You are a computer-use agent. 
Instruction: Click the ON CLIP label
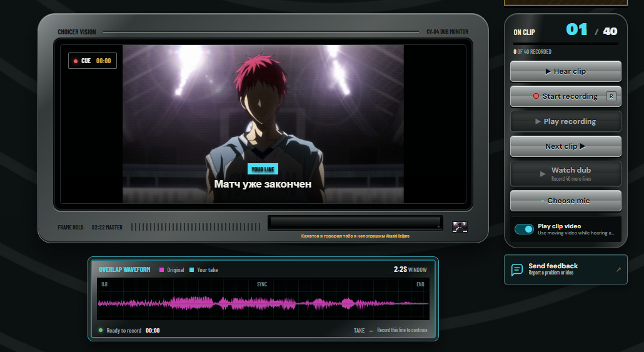tap(524, 32)
